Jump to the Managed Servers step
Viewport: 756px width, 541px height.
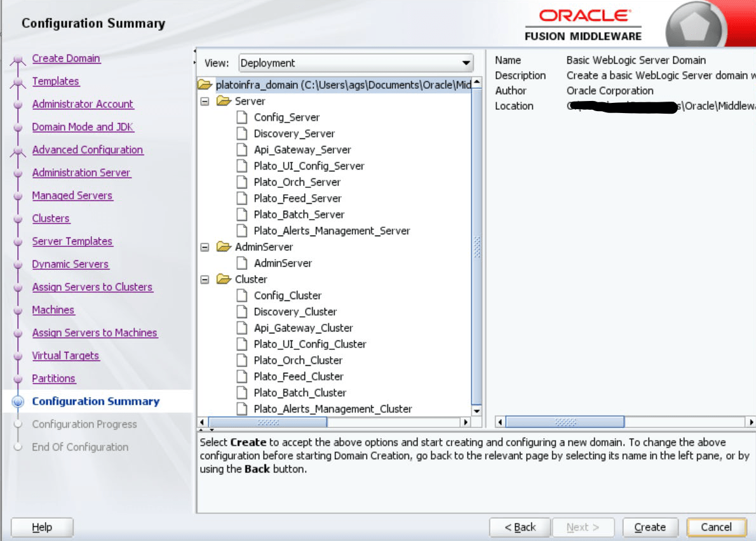[x=72, y=196]
